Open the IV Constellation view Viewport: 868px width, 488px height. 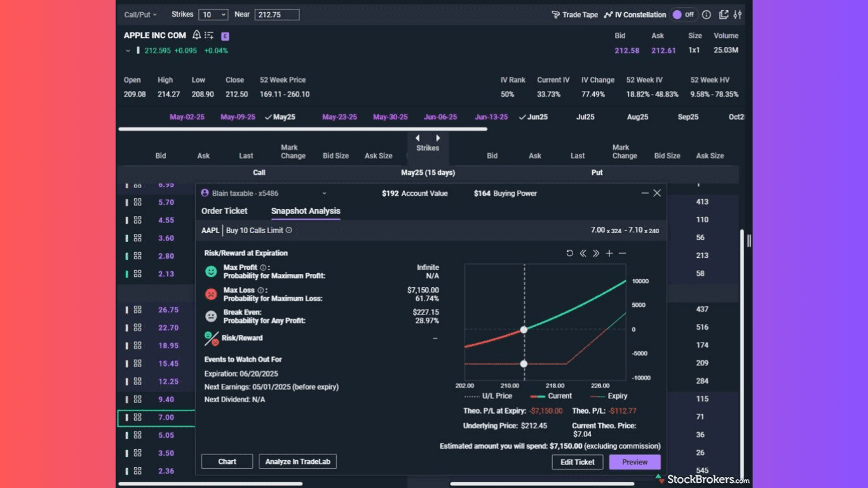635,15
